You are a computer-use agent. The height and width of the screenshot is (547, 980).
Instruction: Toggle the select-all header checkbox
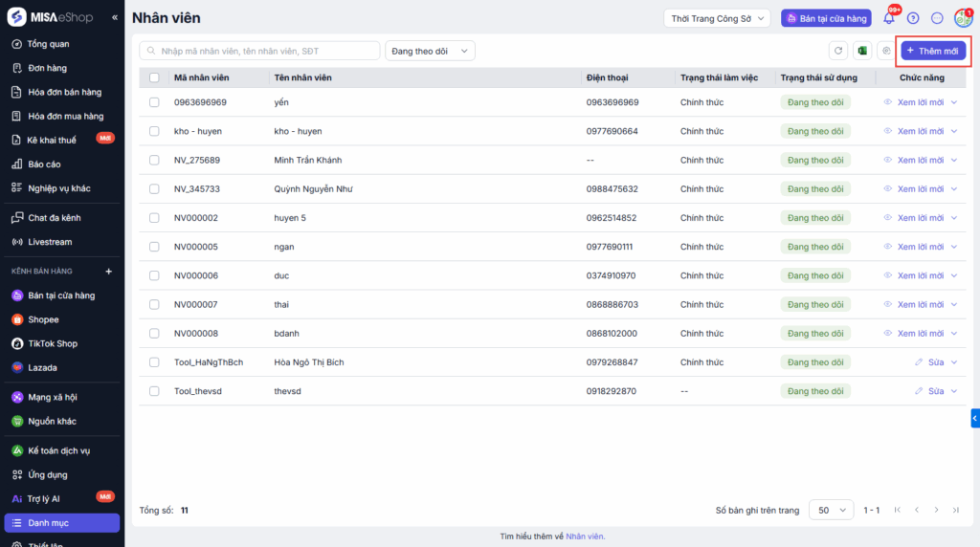click(x=154, y=77)
